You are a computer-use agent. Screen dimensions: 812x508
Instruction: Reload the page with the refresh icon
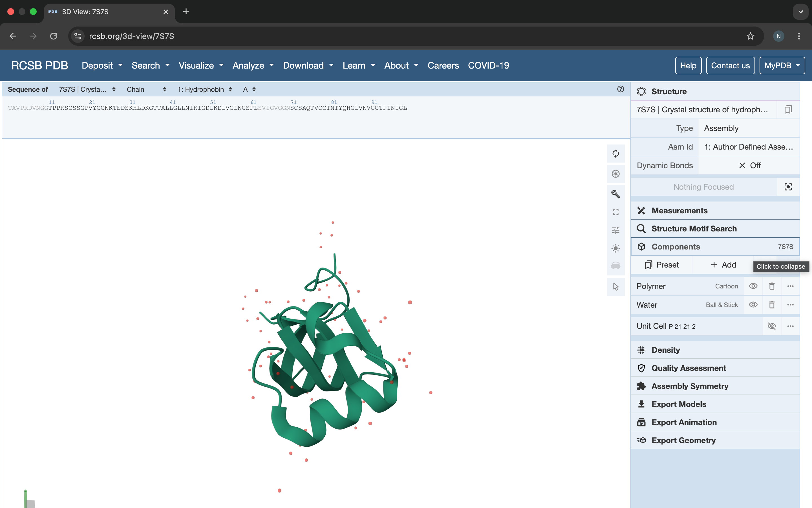[x=54, y=36]
